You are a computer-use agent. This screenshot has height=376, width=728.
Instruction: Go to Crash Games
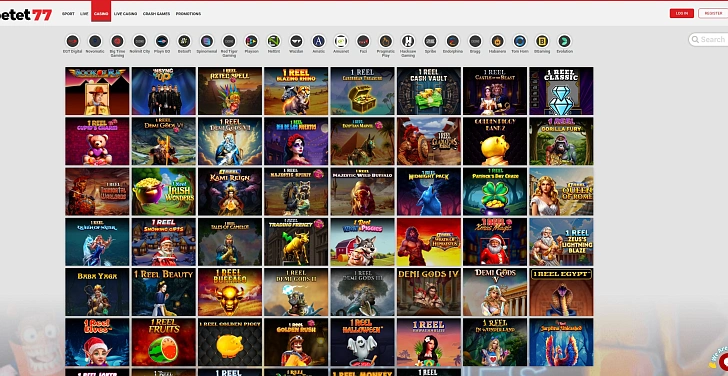coord(156,14)
